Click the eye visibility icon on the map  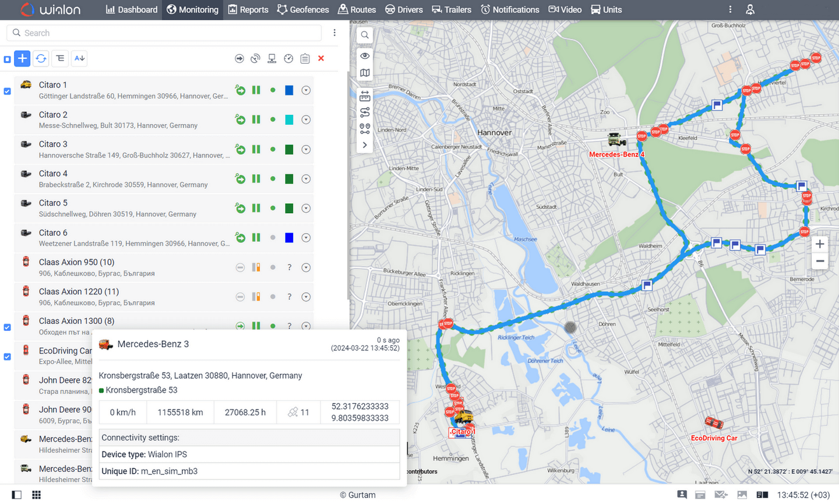click(x=364, y=55)
